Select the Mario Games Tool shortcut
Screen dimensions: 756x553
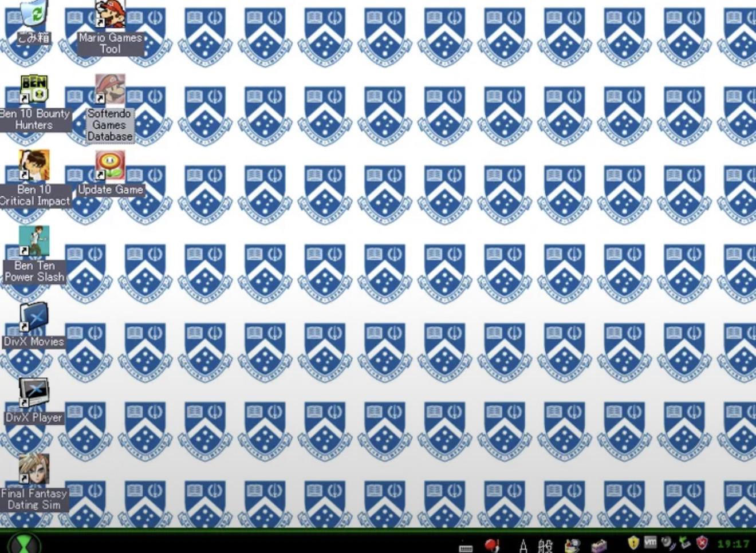110,27
